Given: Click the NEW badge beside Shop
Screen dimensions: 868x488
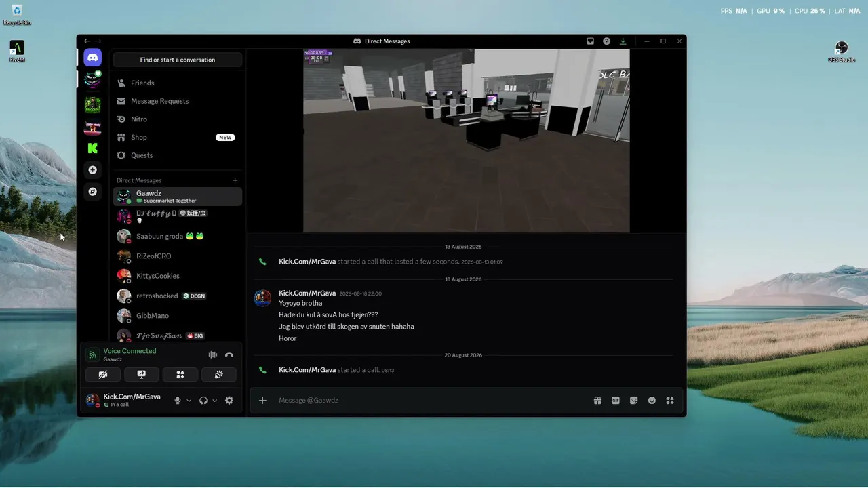Looking at the screenshot, I should pyautogui.click(x=225, y=138).
